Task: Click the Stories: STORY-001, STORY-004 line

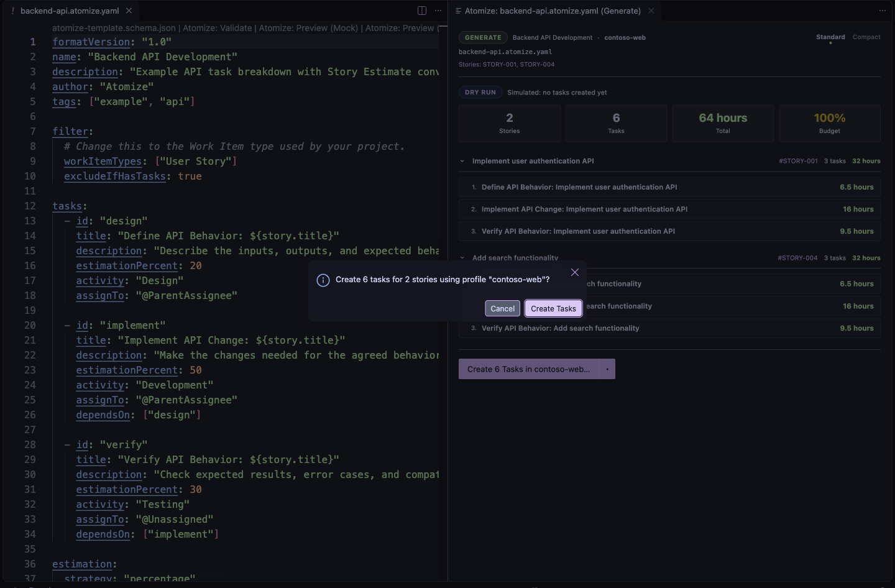Action: click(507, 65)
